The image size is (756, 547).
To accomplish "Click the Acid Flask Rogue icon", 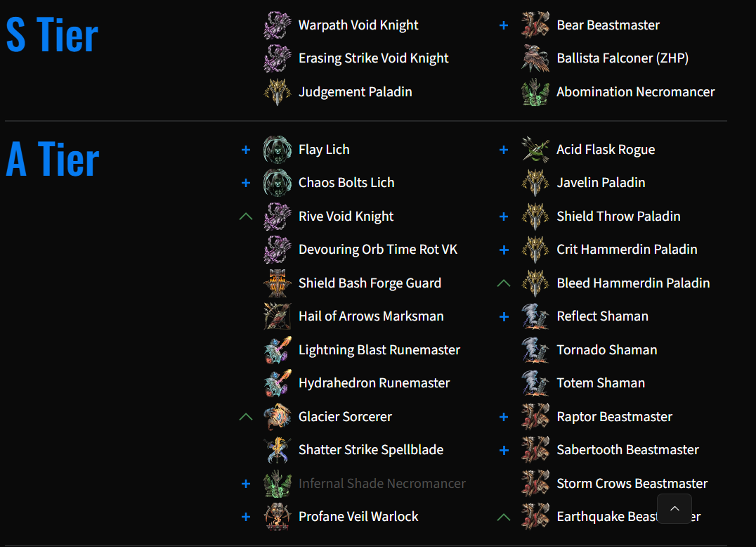I will 535,150.
